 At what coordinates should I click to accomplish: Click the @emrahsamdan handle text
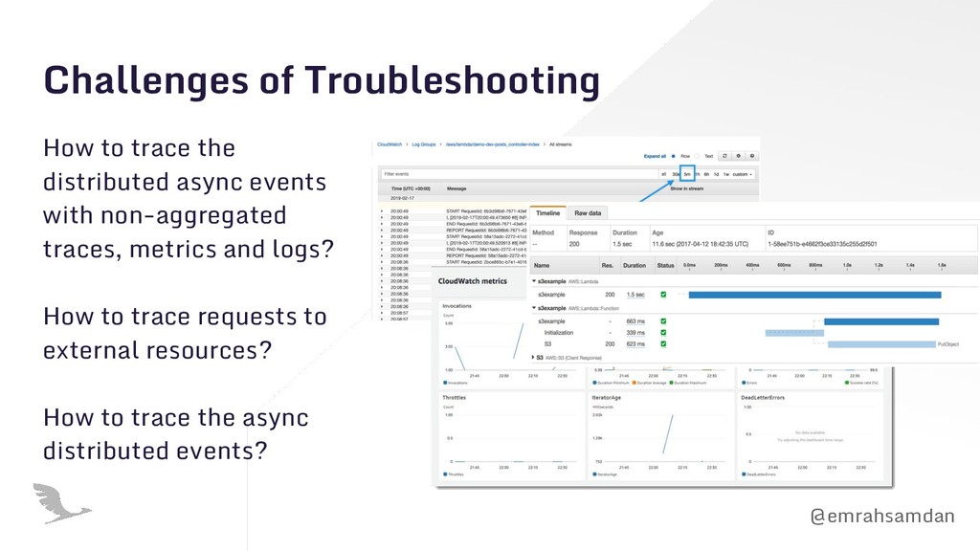click(x=882, y=516)
